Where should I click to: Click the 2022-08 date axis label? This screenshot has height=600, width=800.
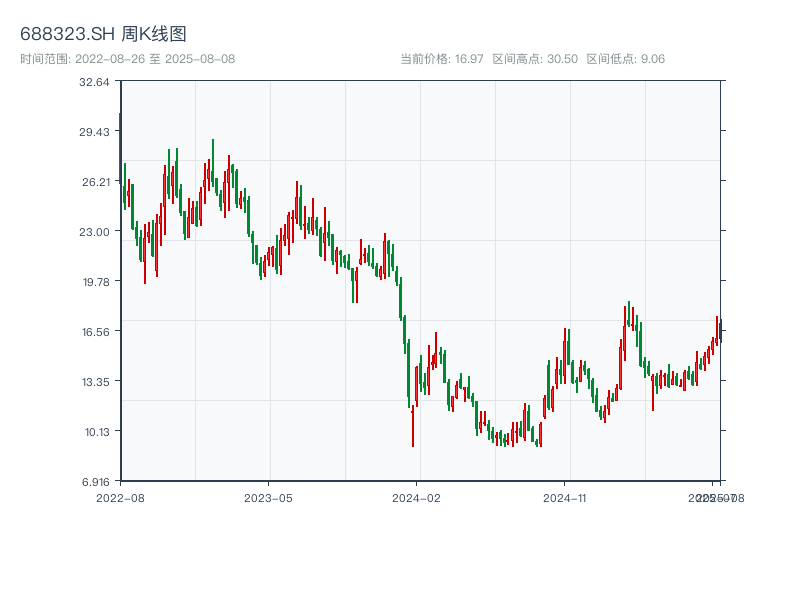pos(120,497)
